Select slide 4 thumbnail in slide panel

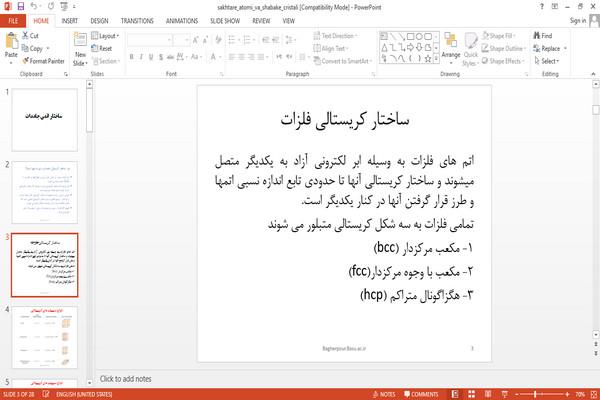point(45,337)
